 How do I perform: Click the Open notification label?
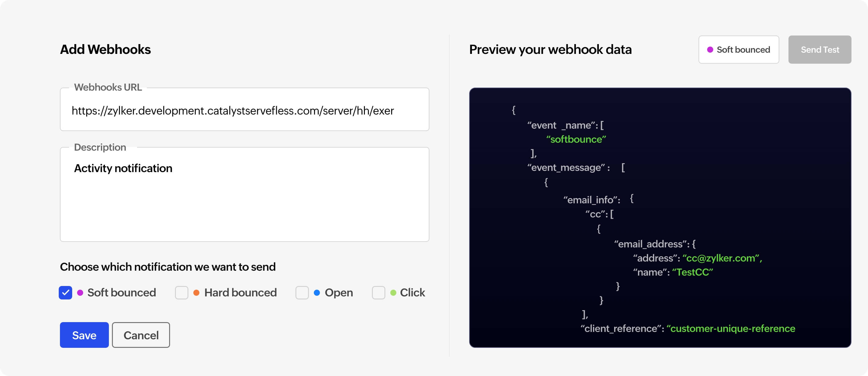[x=339, y=293]
